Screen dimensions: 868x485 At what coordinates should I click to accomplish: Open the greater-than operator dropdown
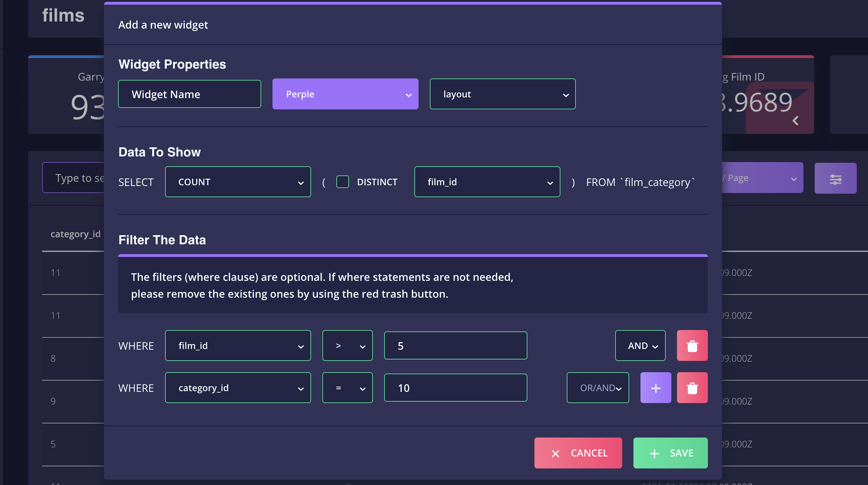click(347, 346)
